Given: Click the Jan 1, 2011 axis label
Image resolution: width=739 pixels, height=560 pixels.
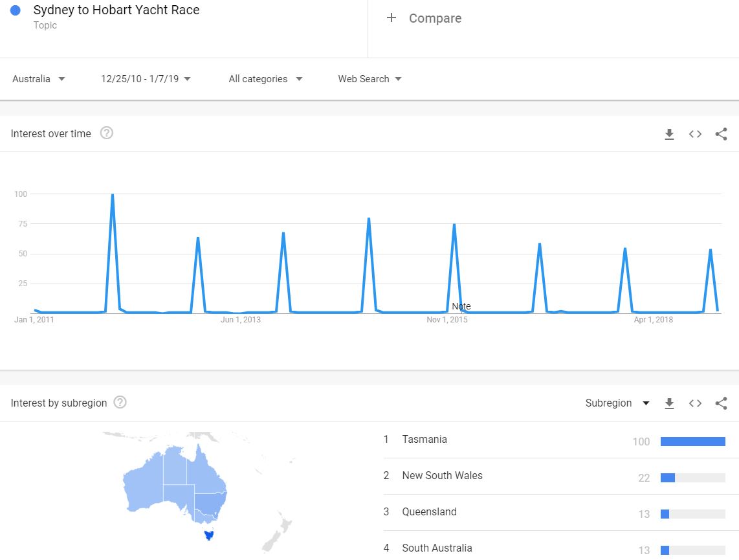Looking at the screenshot, I should pyautogui.click(x=34, y=320).
